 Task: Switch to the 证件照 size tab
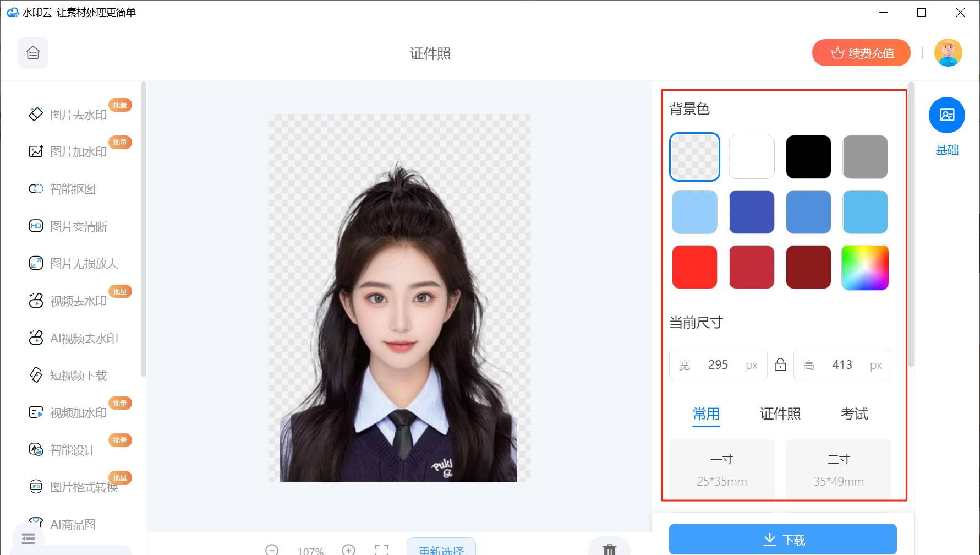[x=780, y=414]
